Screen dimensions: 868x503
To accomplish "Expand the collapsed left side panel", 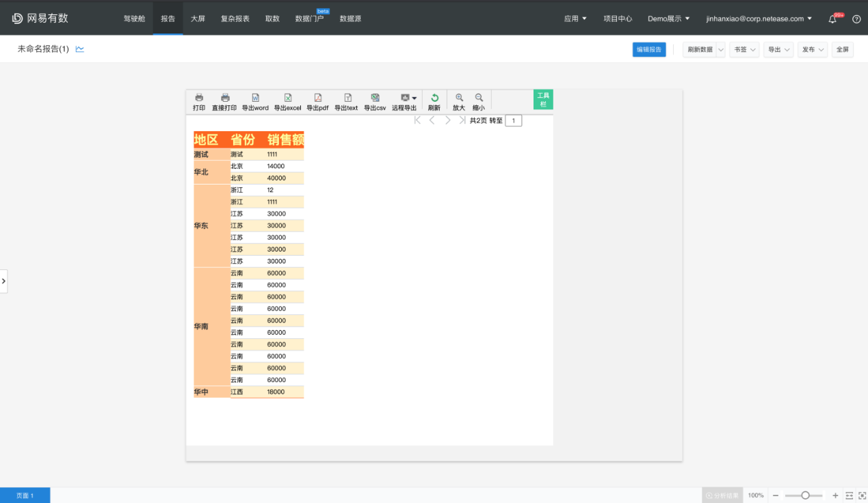I will pyautogui.click(x=3, y=281).
